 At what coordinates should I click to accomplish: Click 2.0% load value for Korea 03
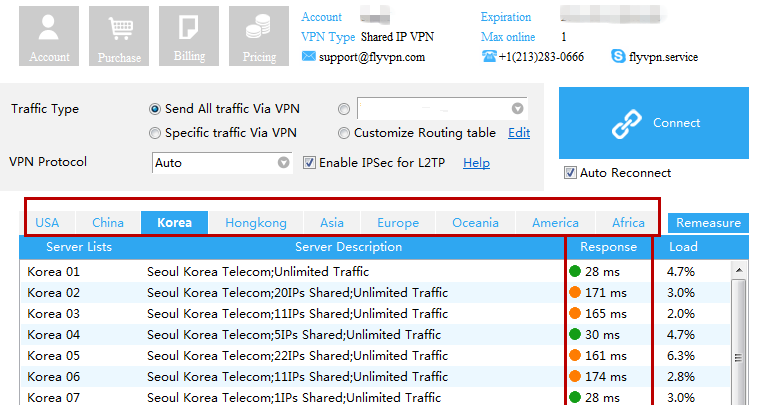tap(681, 314)
